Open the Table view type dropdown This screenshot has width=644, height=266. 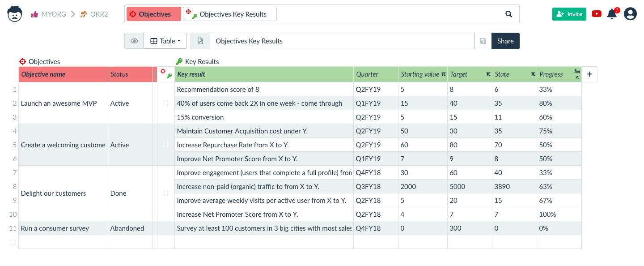point(165,41)
